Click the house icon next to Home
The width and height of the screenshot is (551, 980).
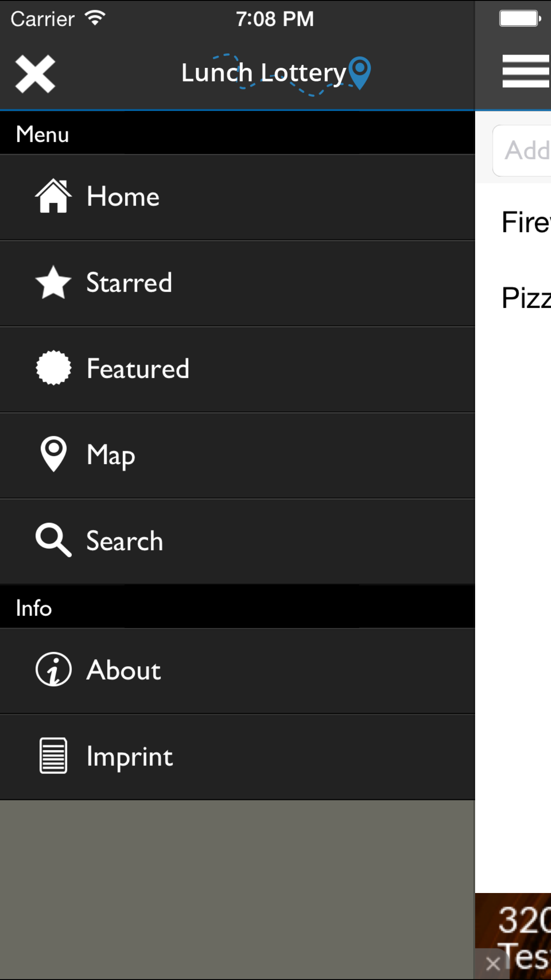point(53,196)
